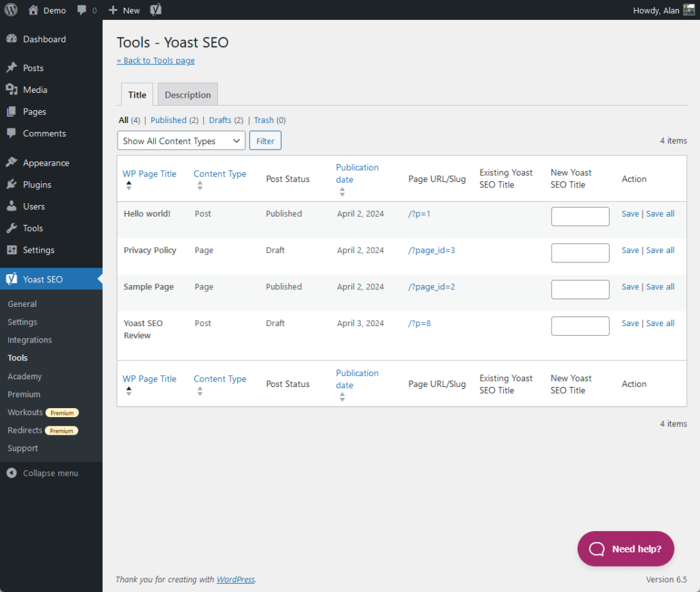Image resolution: width=700 pixels, height=592 pixels.
Task: Focus New Yoast SEO Title for Hello world!
Action: click(580, 216)
